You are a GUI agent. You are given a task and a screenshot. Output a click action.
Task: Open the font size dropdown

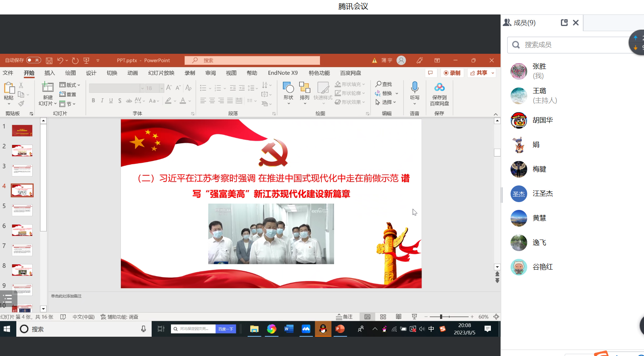(162, 88)
